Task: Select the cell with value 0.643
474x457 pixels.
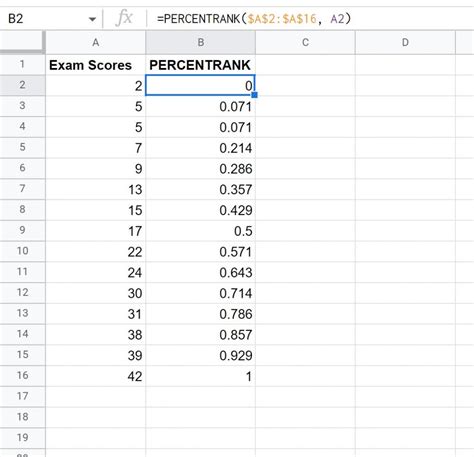Action: coord(200,272)
